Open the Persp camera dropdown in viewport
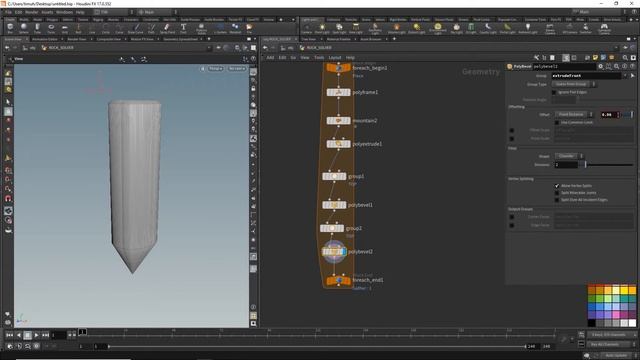640x360 pixels. (x=216, y=69)
